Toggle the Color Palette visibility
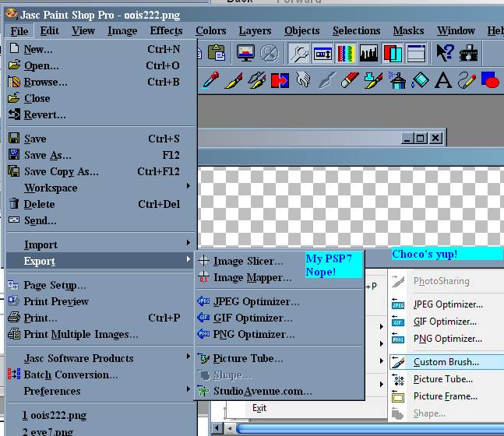Viewport: 504px width, 436px height. click(x=345, y=53)
